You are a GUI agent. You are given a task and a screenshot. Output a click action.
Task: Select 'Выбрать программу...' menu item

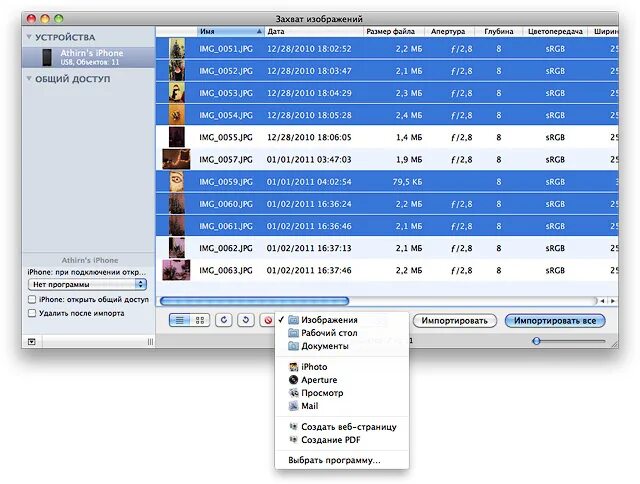click(342, 460)
